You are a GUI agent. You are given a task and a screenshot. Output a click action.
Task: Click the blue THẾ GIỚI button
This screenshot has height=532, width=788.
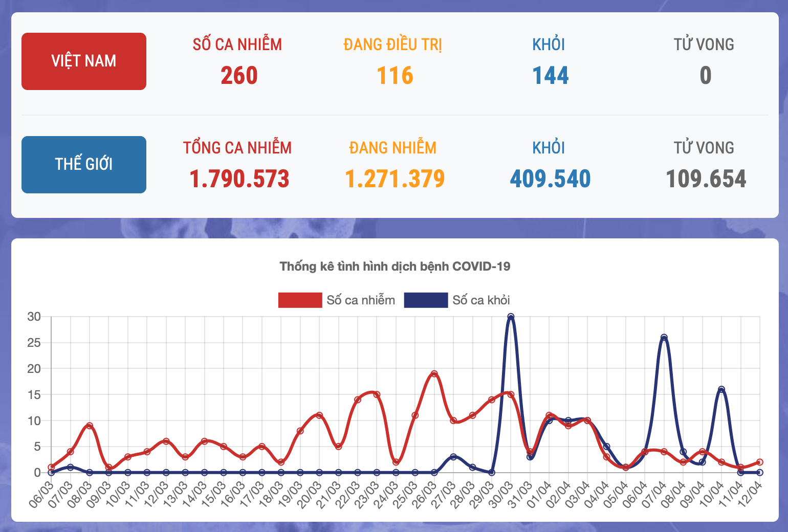click(x=84, y=165)
